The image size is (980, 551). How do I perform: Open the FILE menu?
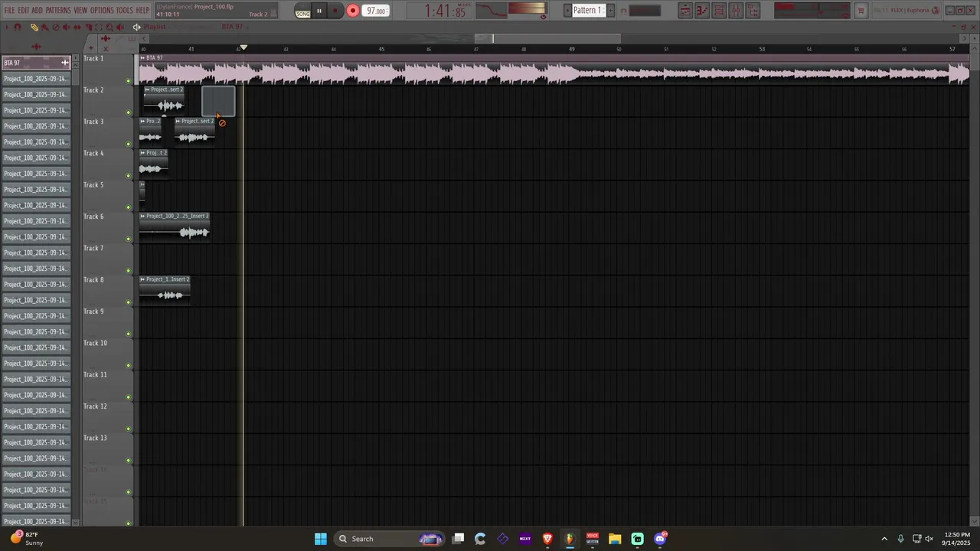(x=9, y=11)
